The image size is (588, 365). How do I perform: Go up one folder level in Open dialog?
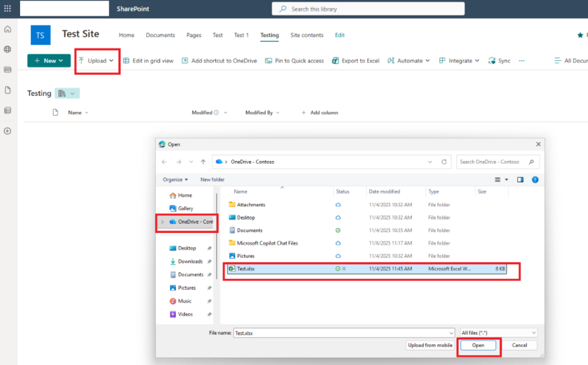click(x=203, y=162)
